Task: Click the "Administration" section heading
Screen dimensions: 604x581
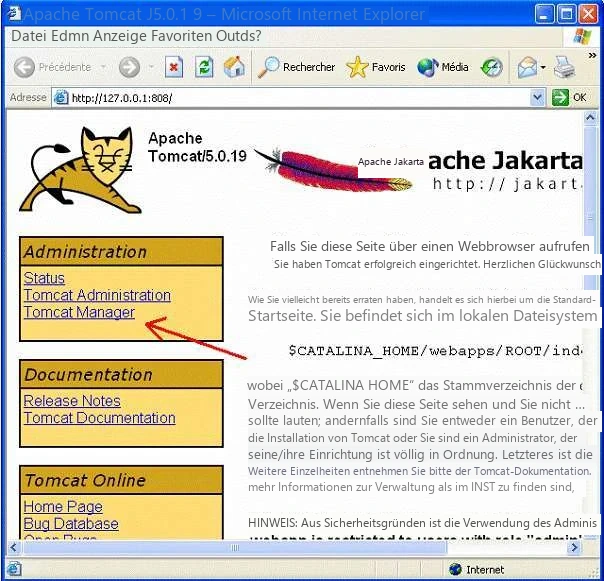Action: [85, 252]
